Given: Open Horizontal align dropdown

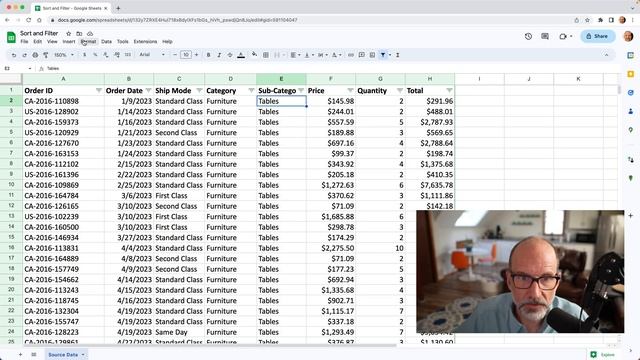Looking at the screenshot, I should pos(295,55).
